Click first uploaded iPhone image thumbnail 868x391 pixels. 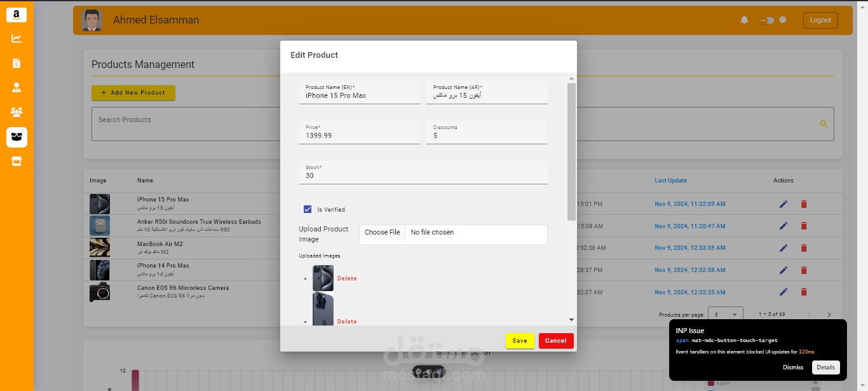(323, 278)
